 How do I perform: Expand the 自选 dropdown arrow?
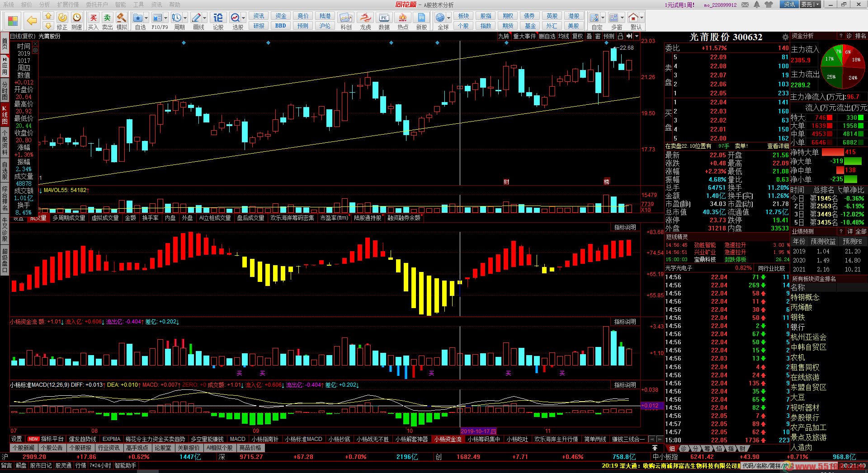click(146, 18)
